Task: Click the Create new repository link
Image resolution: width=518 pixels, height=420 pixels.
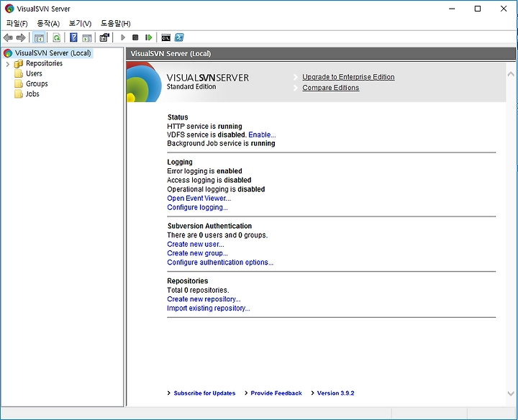Action: point(204,299)
